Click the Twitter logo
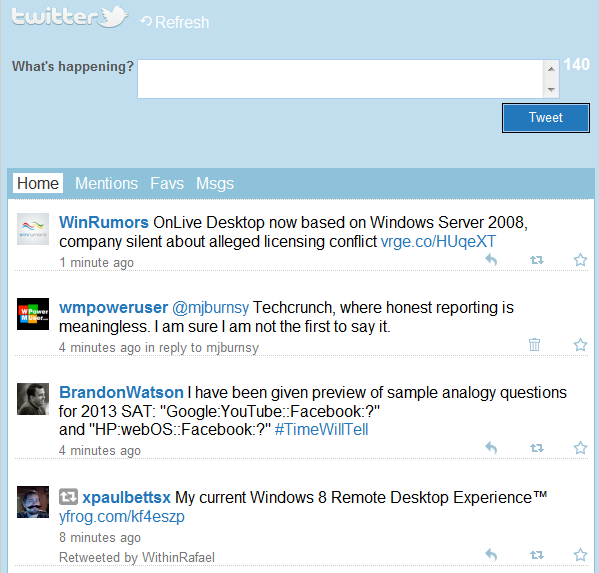Screen dimensions: 599x573 pyautogui.click(x=70, y=17)
